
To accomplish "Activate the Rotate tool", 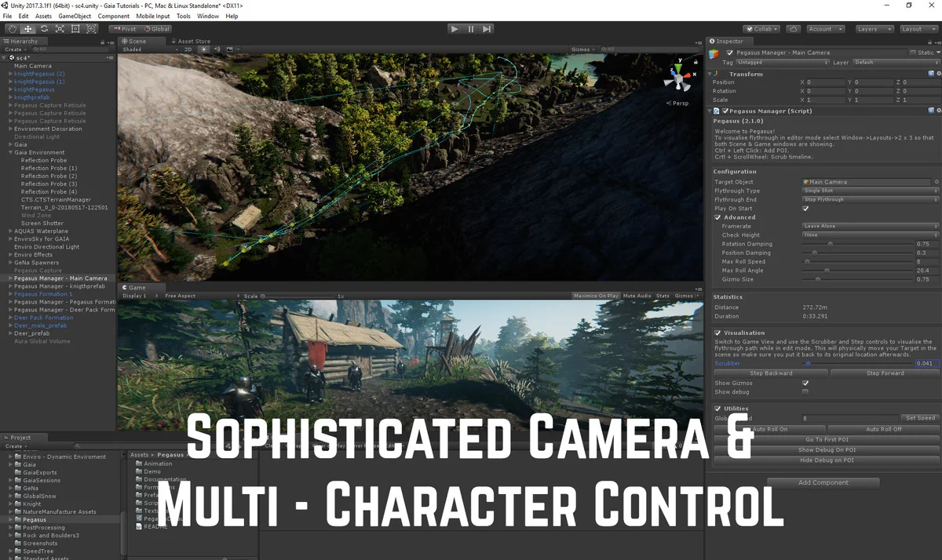I will pyautogui.click(x=45, y=28).
